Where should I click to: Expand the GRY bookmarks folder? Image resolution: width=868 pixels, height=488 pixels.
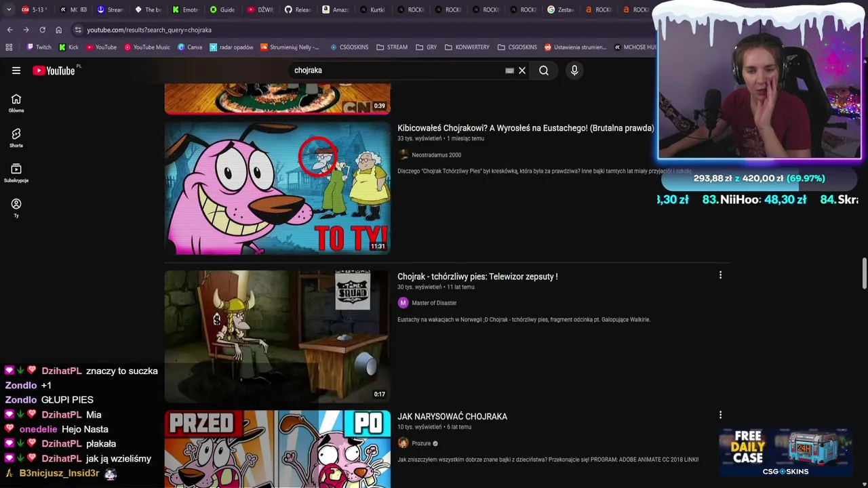[x=426, y=47]
